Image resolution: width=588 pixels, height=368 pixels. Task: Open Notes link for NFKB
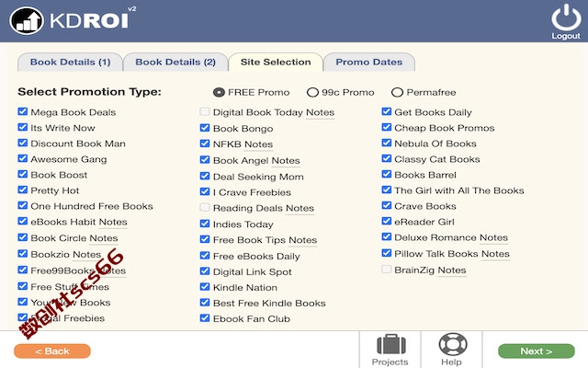[258, 144]
